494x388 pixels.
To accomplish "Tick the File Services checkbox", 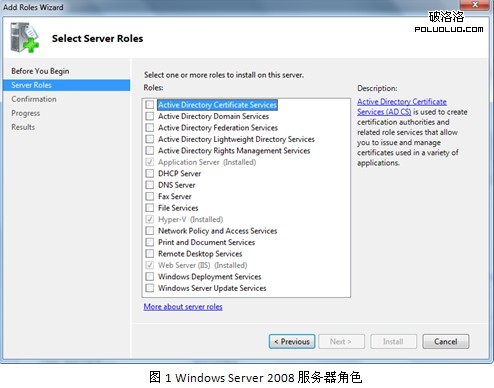I will pos(150,208).
